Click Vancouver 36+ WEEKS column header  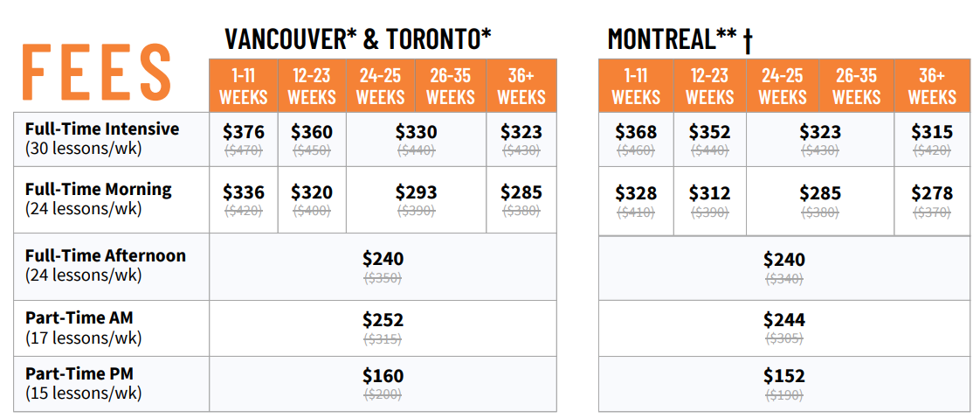[521, 87]
